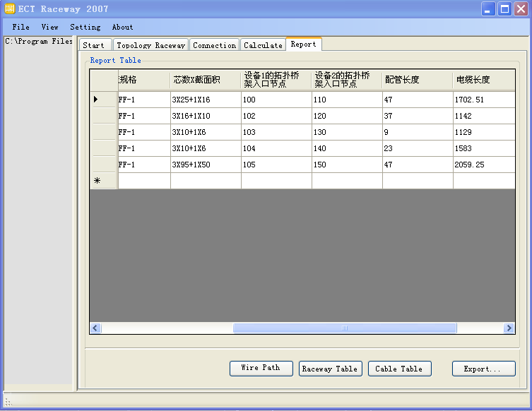
Task: Click the cell with value 102
Action: pos(276,116)
